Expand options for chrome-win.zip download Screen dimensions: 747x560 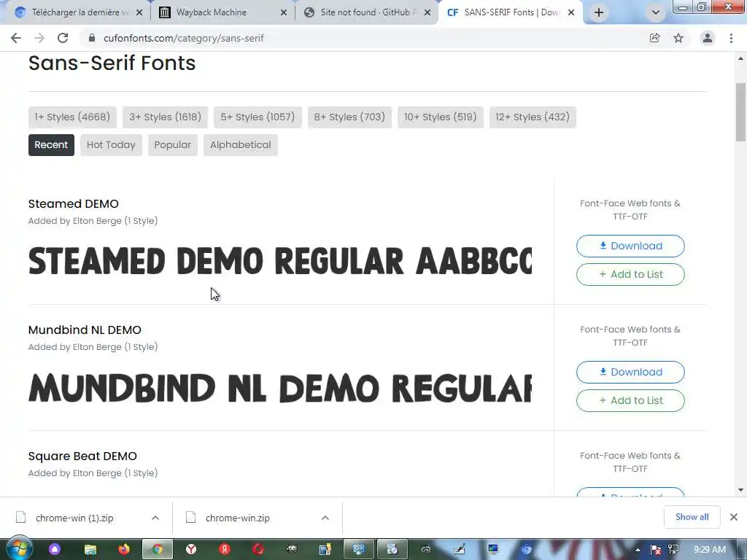[x=325, y=518]
